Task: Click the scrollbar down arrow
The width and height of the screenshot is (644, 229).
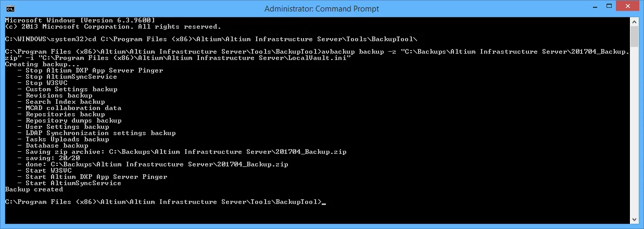Action: click(x=634, y=220)
